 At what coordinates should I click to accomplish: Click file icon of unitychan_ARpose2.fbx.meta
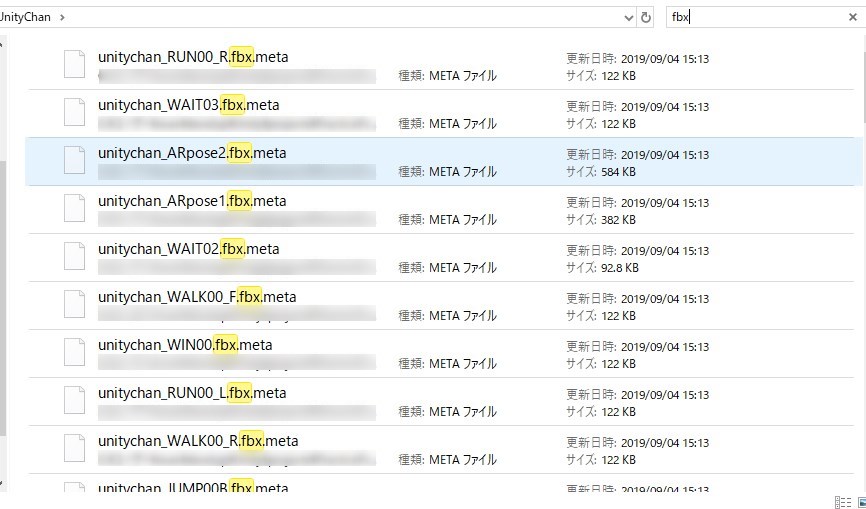click(74, 160)
